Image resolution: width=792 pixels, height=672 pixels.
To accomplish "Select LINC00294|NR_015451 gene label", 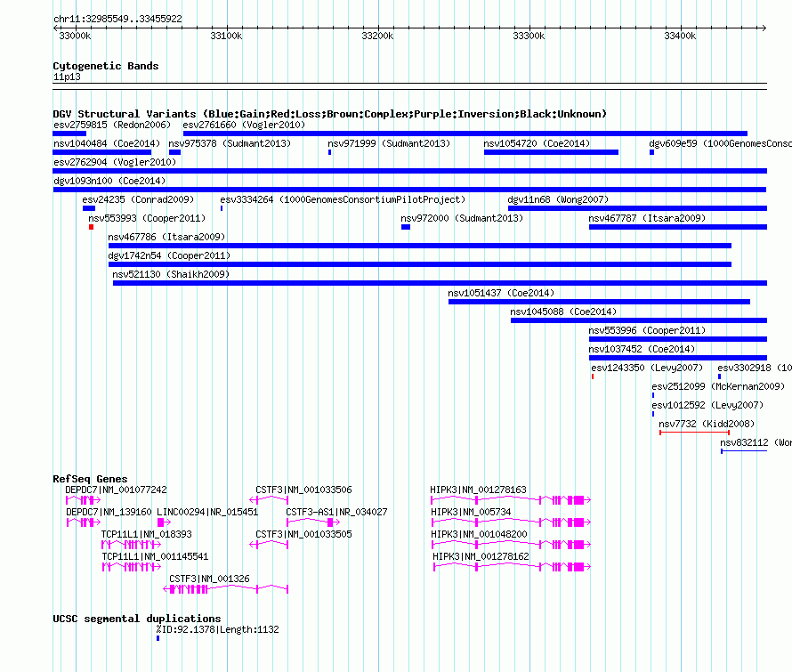I will tap(207, 512).
